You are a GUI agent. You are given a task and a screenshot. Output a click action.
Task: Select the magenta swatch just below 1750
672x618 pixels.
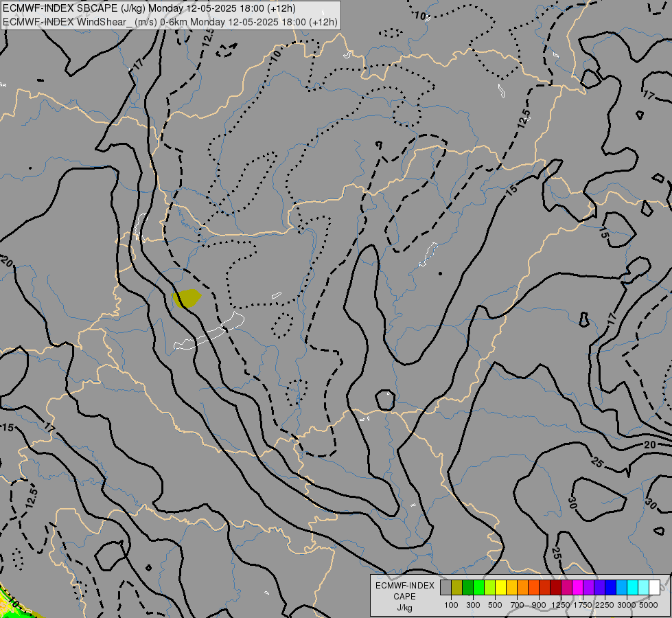pos(578,587)
